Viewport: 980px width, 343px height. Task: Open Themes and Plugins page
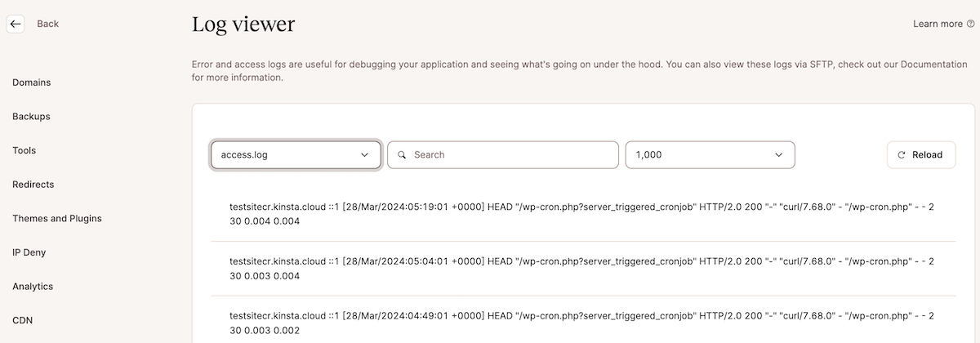click(x=57, y=218)
